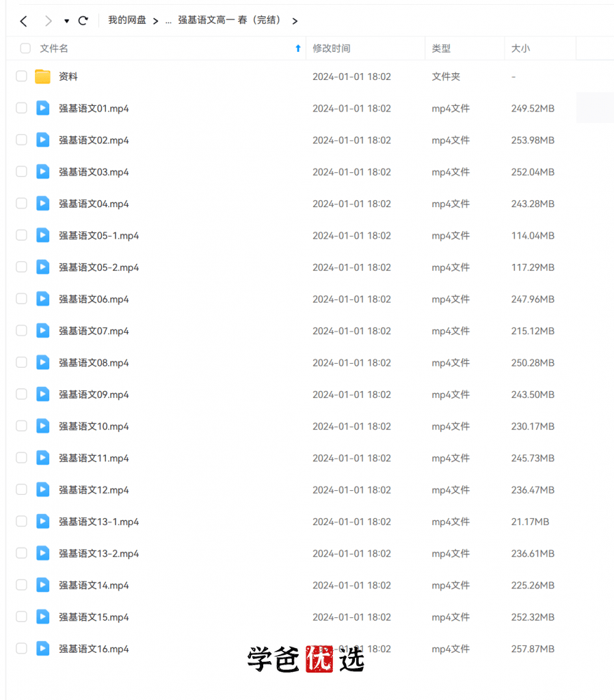Image resolution: width=614 pixels, height=700 pixels.
Task: Click the video icon of 强基语文10.mp4
Action: click(x=42, y=426)
